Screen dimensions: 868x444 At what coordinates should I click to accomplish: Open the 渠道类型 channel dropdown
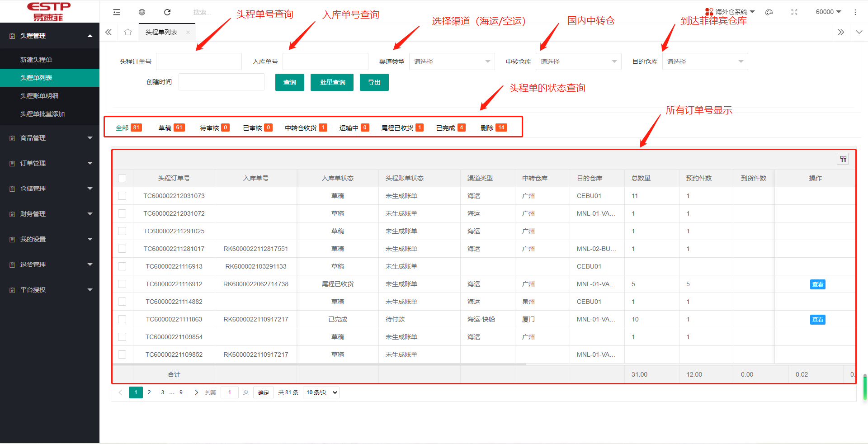point(451,61)
